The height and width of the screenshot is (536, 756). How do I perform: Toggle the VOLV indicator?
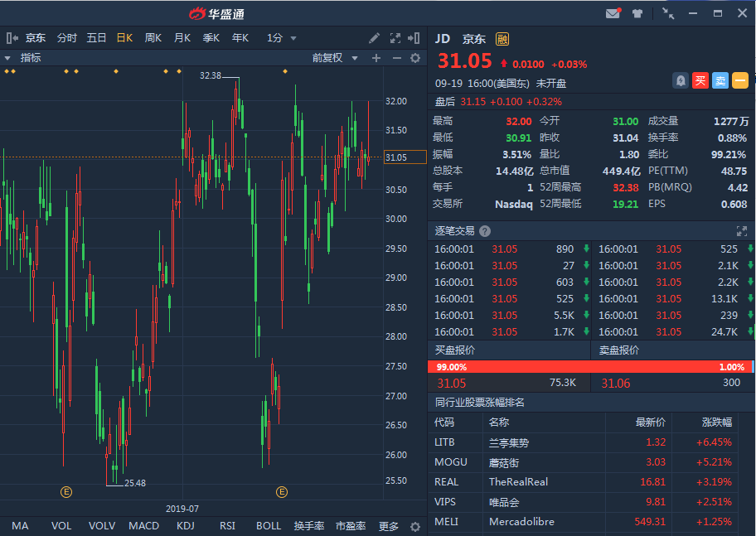click(102, 526)
